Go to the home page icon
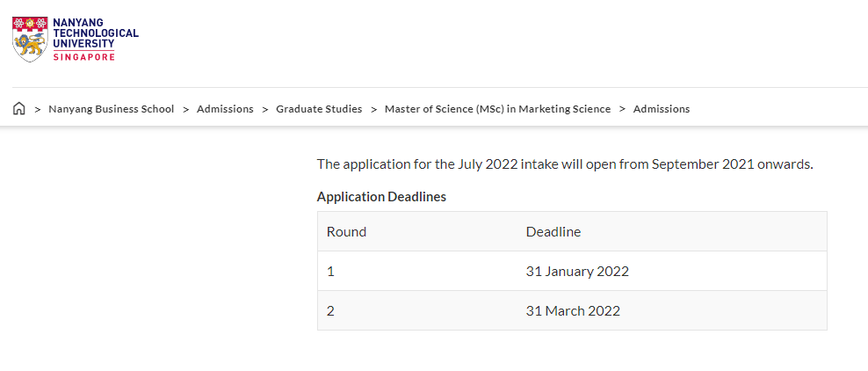 18,108
